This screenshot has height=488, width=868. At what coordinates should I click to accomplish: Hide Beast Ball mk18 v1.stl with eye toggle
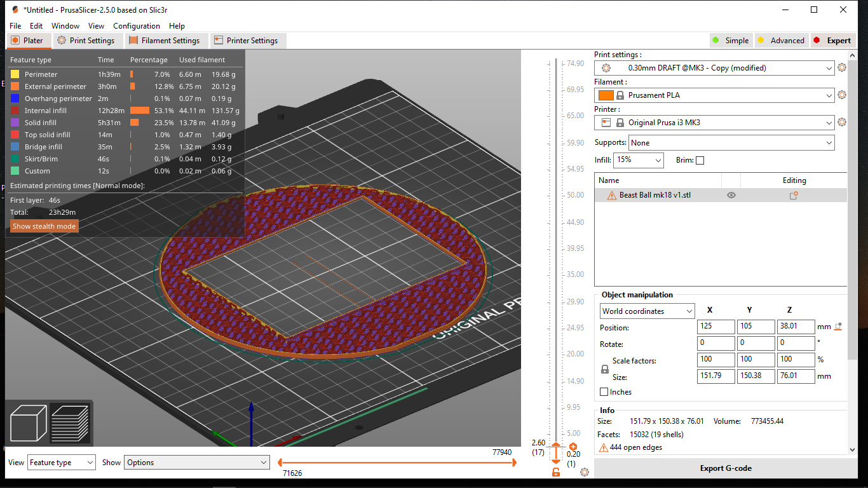point(731,195)
